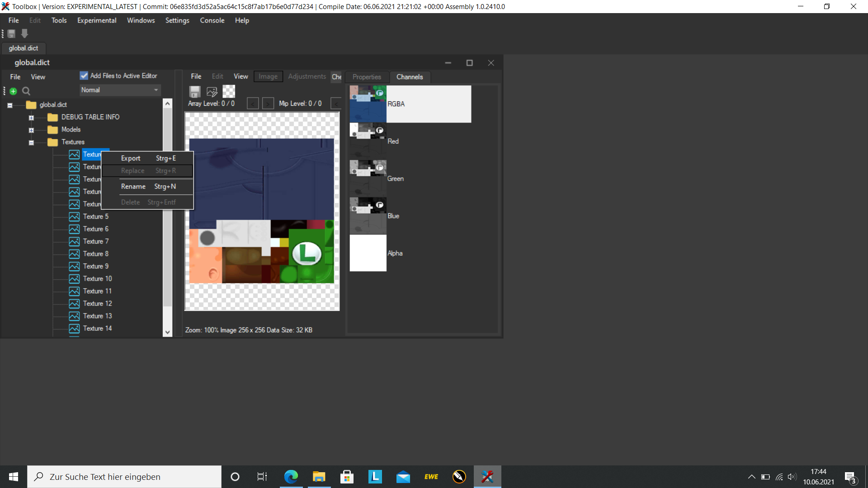Viewport: 868px width, 488px height.
Task: Open the image replace tool icon
Action: tap(212, 91)
